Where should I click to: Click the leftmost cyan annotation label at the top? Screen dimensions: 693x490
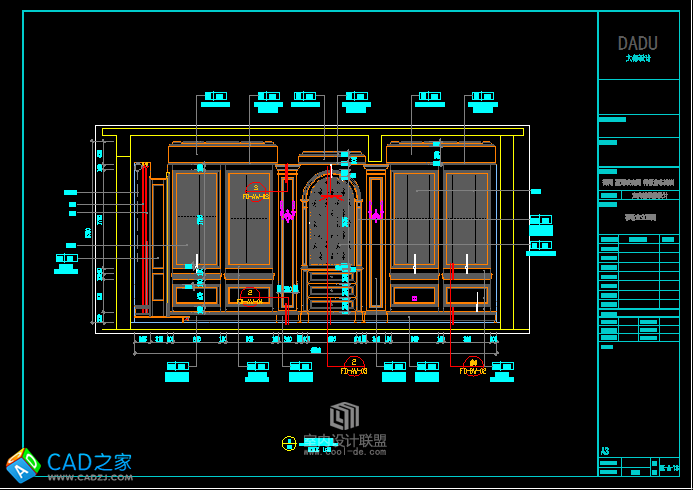point(215,99)
